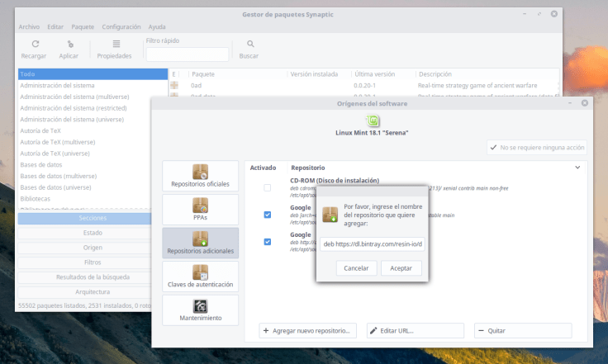
Task: Click the Buscar search icon
Action: tap(249, 45)
